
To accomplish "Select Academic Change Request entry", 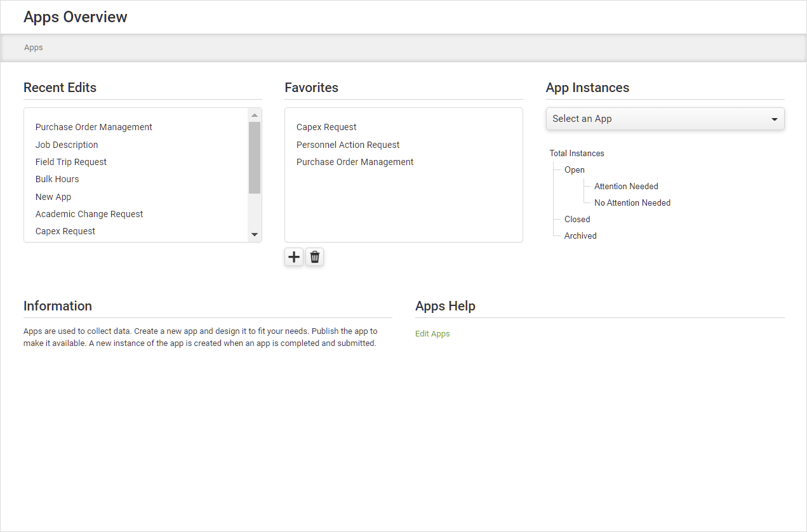I will coord(90,214).
